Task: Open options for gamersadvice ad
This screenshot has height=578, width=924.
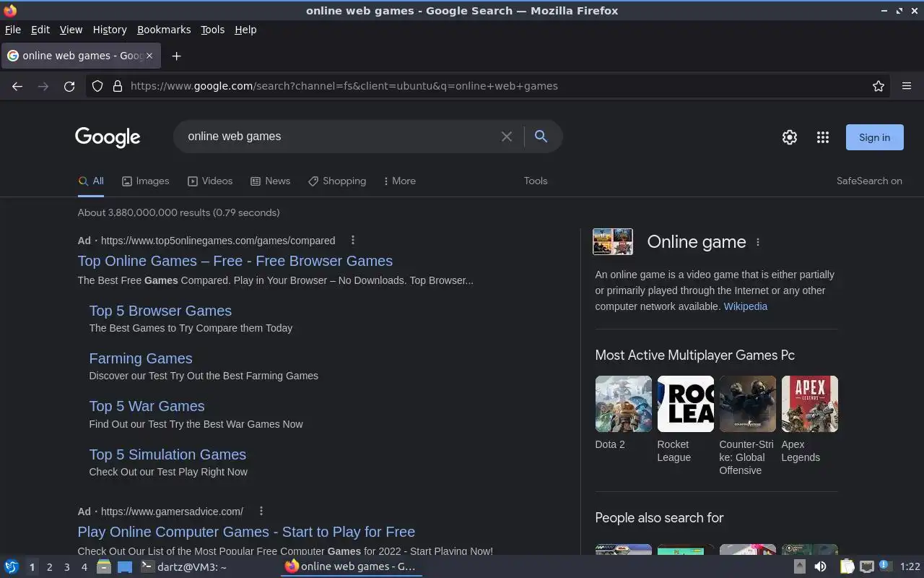Action: [261, 511]
